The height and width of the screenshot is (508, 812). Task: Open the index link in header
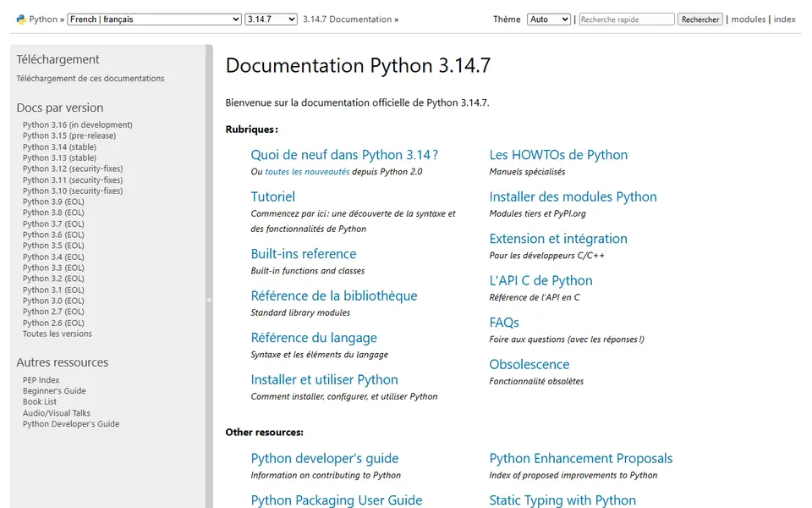pyautogui.click(x=785, y=19)
